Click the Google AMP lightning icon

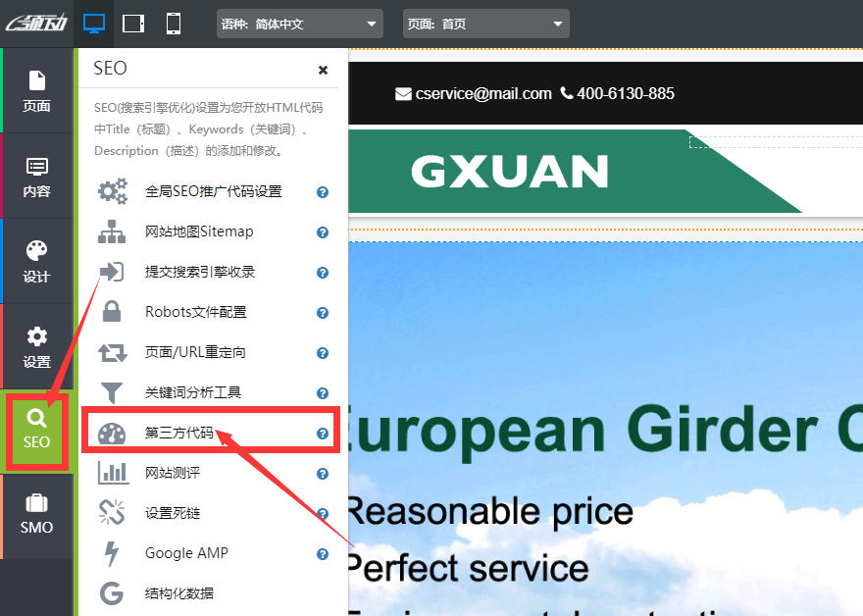point(113,553)
